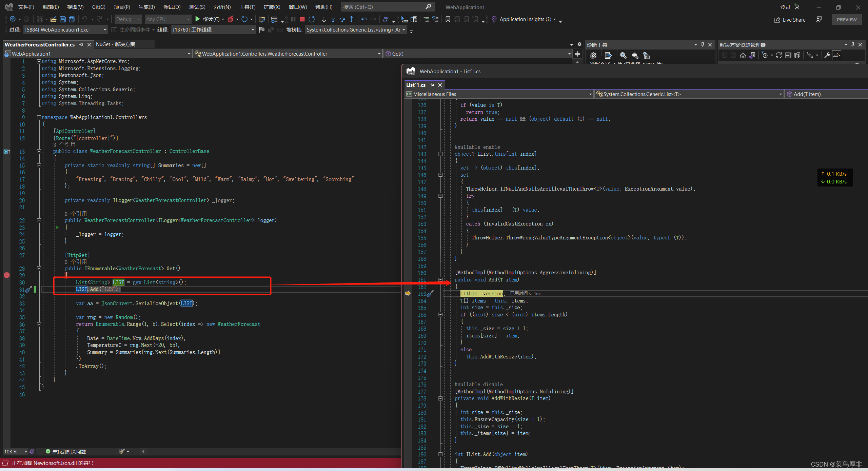The image size is (868, 471).
Task: Click the Continue green play button
Action: [x=197, y=19]
